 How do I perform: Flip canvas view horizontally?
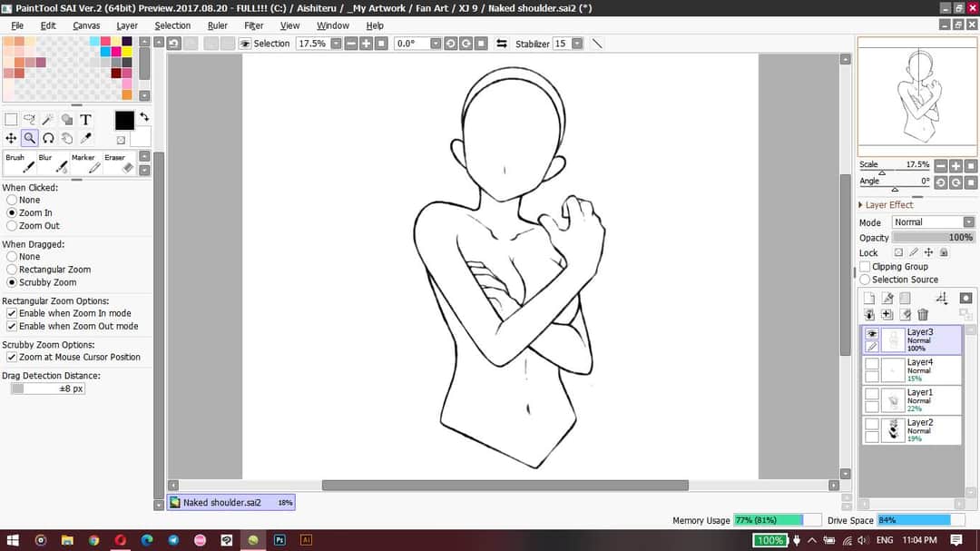[501, 44]
